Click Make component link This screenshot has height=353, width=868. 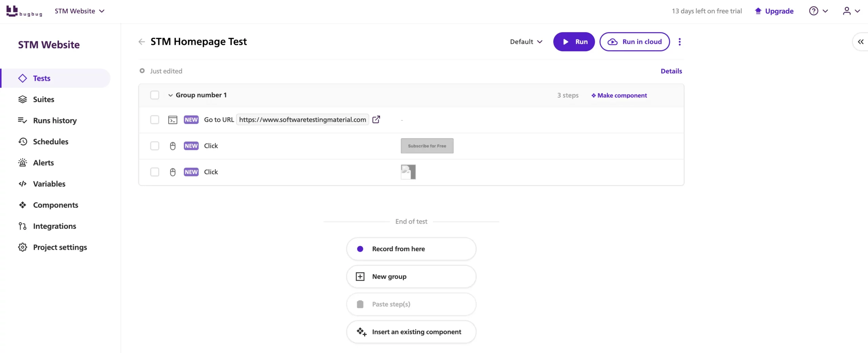(619, 95)
